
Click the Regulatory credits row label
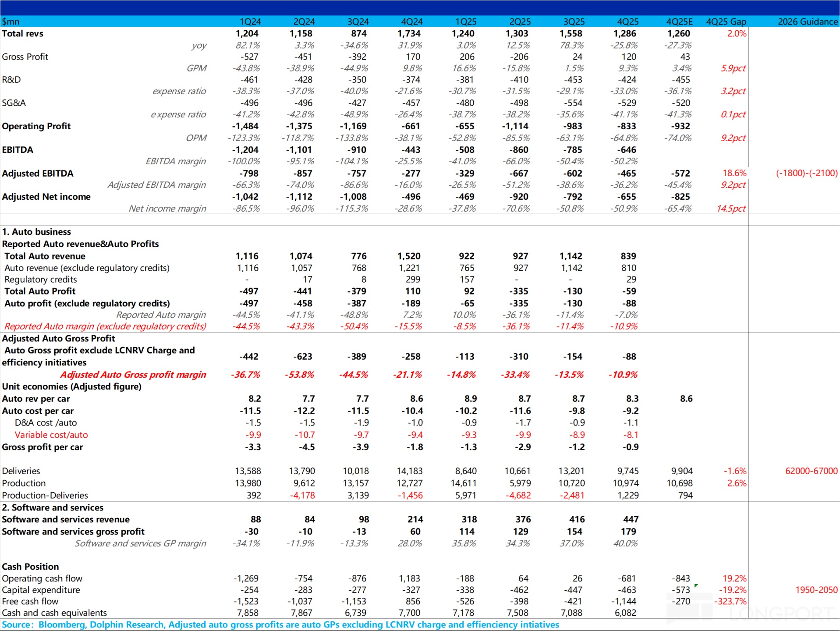(41, 279)
